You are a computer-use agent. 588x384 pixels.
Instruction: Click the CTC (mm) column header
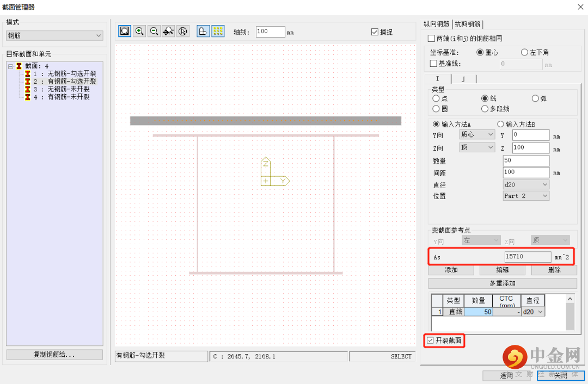click(x=506, y=300)
